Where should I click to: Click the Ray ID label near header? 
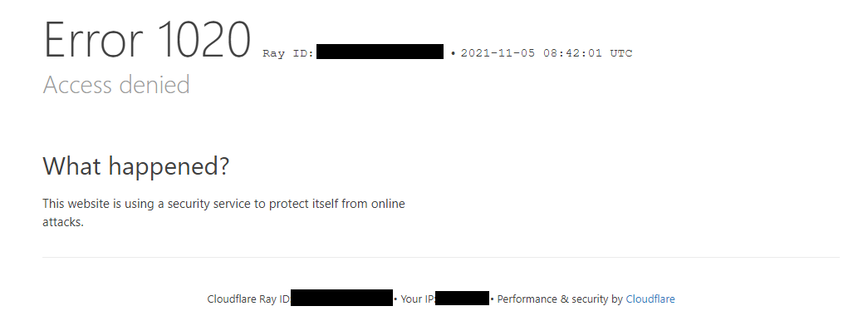point(288,53)
